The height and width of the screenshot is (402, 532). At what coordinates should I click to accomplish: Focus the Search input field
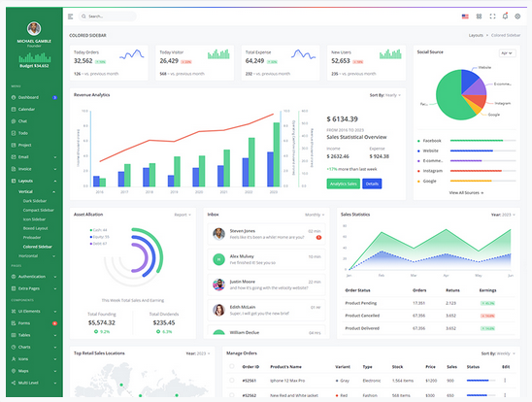(x=108, y=17)
